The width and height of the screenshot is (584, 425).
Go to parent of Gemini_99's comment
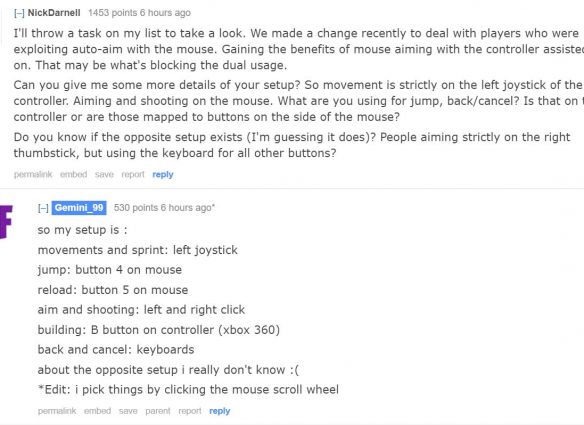(x=158, y=411)
